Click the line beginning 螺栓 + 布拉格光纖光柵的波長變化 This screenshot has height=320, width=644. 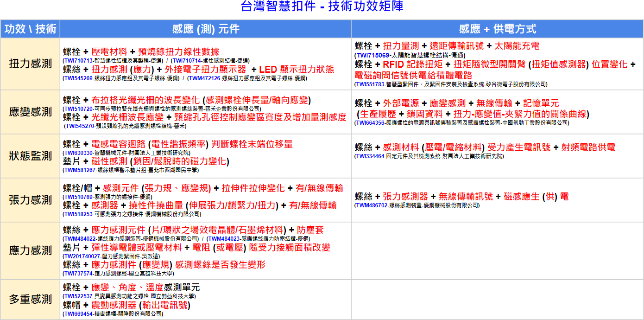[x=187, y=100]
